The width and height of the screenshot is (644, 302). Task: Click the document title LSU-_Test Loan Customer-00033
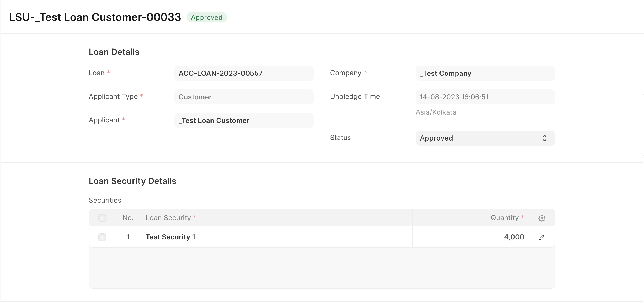[x=95, y=17]
